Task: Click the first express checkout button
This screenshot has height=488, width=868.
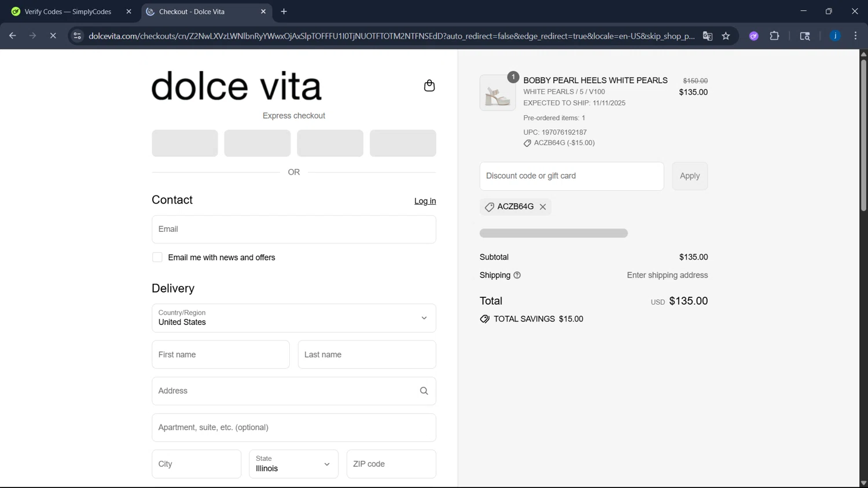Action: [x=185, y=143]
